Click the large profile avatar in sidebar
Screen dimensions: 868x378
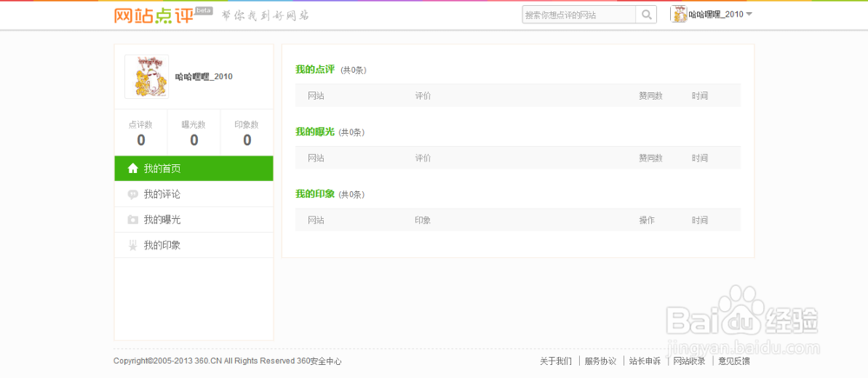click(147, 76)
